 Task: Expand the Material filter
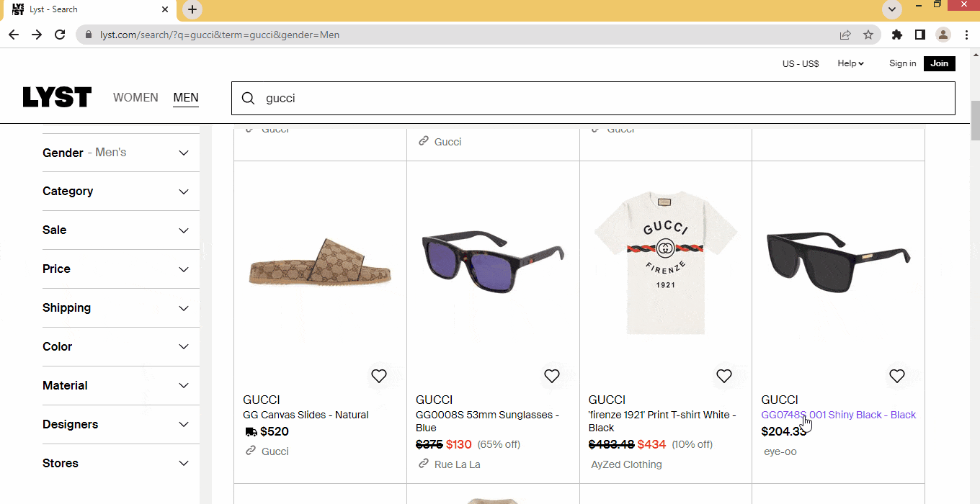pos(121,386)
